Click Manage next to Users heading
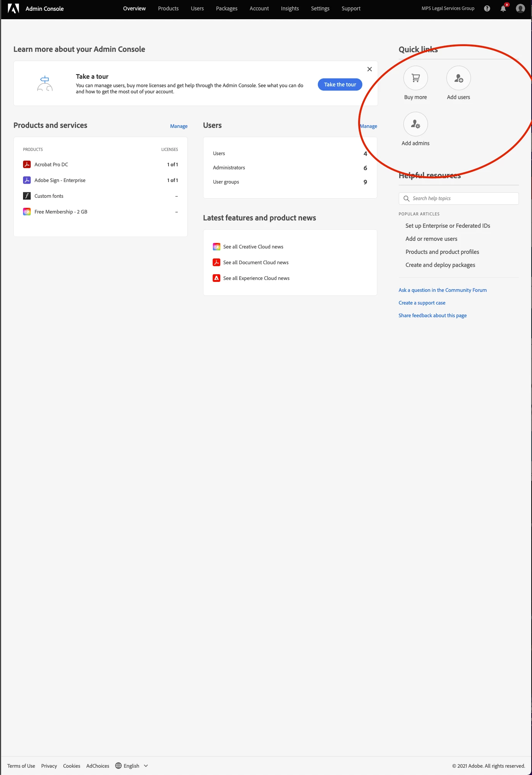The image size is (532, 775). tap(368, 126)
